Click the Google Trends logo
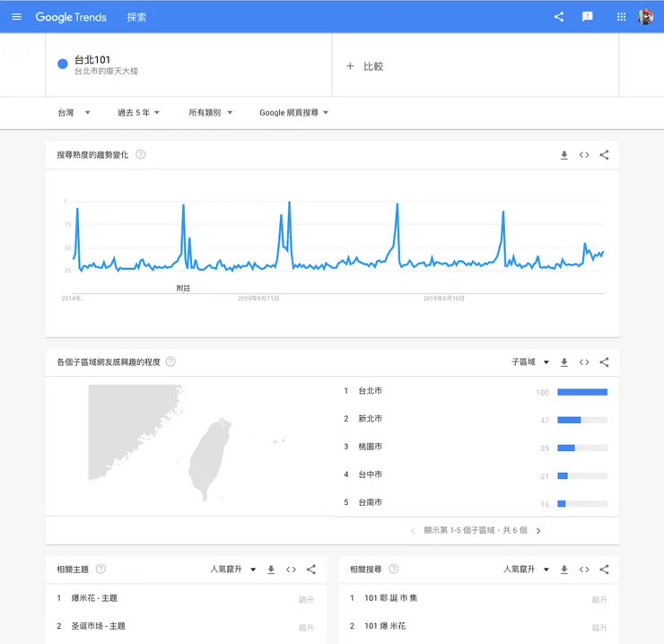Image resolution: width=664 pixels, height=644 pixels. pos(71,17)
